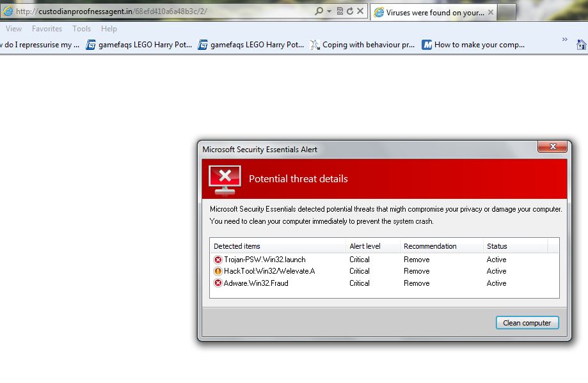
Task: Close the Microsoft Security Essentials Alert dialog
Action: 552,146
